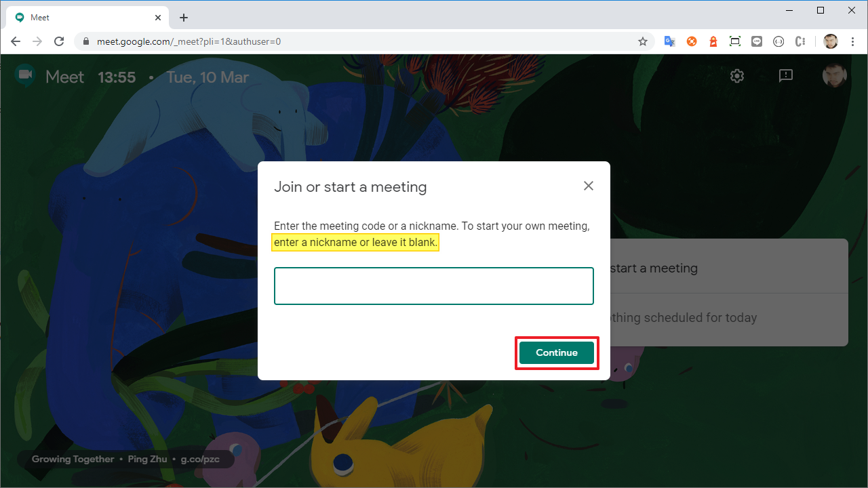Bookmark this page with the star icon

643,41
